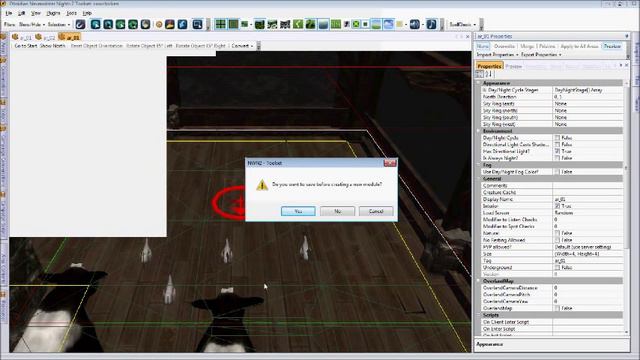Select the highlighted ar_01 area tab
This screenshot has width=640, height=360.
click(x=70, y=37)
